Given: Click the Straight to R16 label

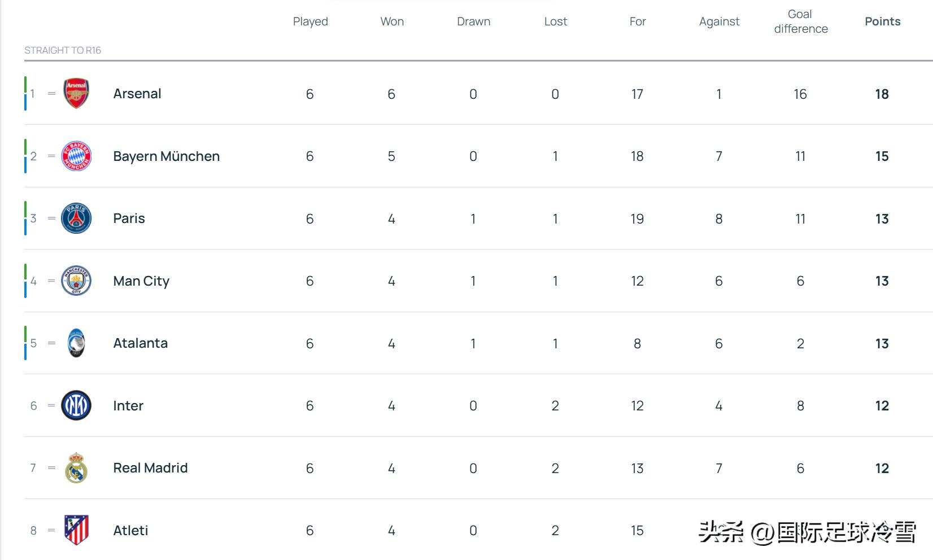Looking at the screenshot, I should coord(63,50).
